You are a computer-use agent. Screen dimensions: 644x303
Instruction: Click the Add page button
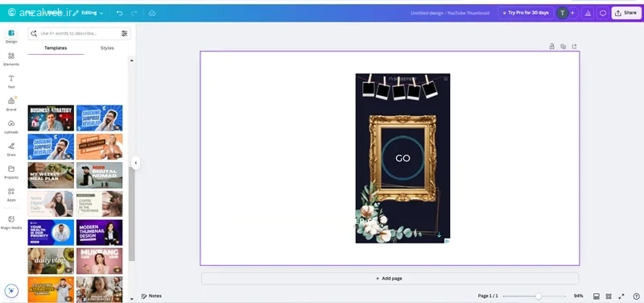(x=390, y=278)
